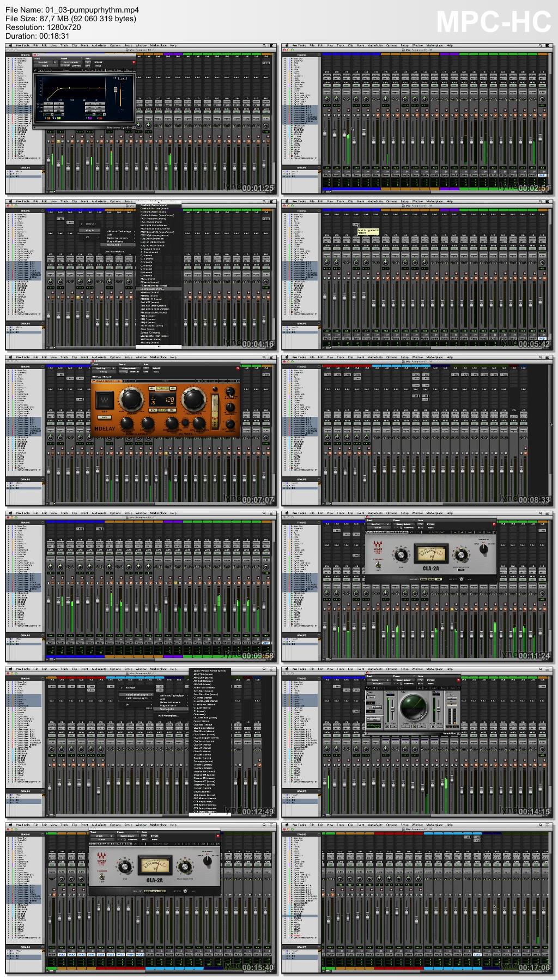The width and height of the screenshot is (558, 980).
Task: Click CLA-2A Gain knob in 00:11:24 frame
Action: [401, 555]
